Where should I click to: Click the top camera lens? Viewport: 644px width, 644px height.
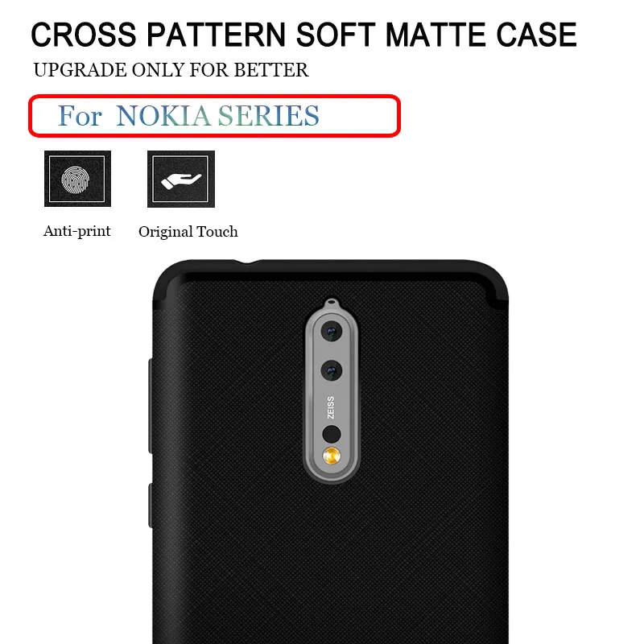(332, 331)
